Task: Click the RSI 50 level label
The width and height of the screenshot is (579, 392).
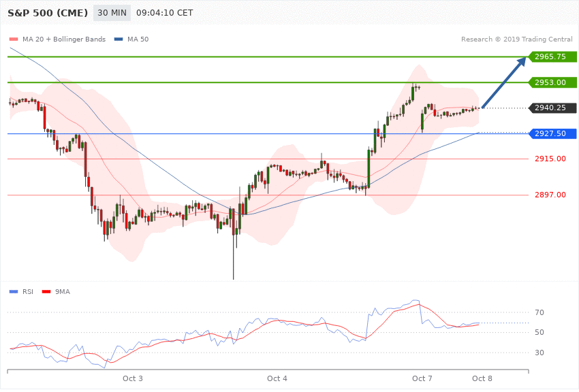Action: (x=539, y=333)
